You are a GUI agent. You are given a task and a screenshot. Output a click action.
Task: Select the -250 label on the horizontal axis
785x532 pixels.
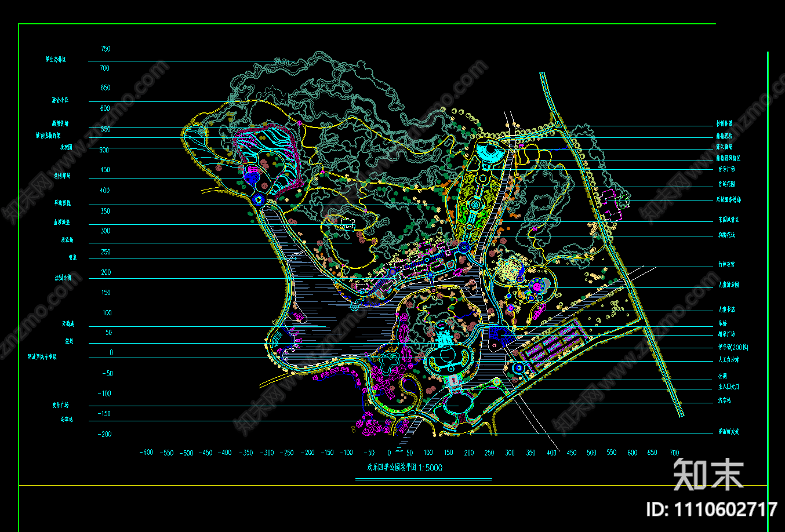click(x=288, y=453)
